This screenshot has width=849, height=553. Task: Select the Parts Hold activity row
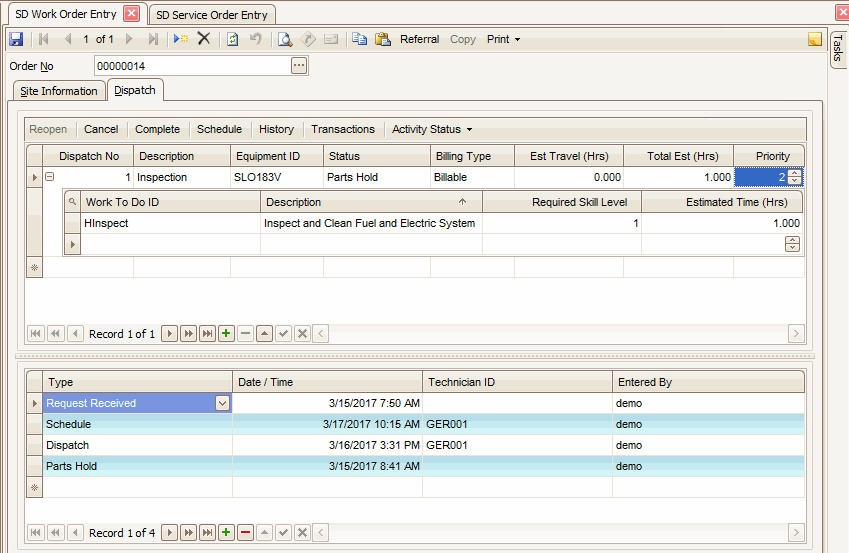pos(415,466)
